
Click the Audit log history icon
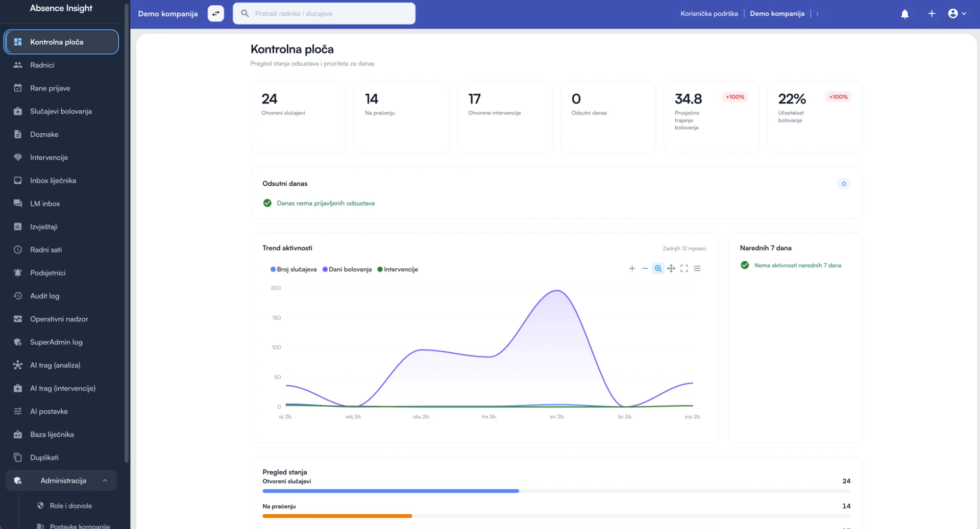(x=18, y=296)
